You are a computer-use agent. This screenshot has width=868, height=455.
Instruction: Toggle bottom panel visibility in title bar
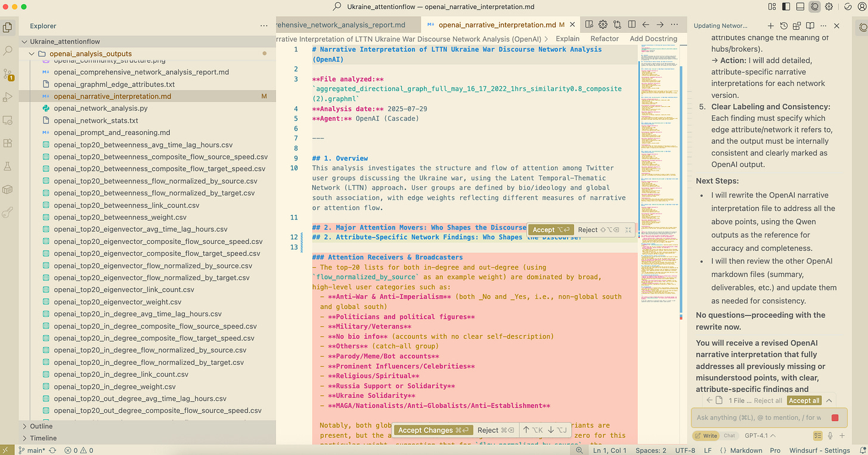coord(801,7)
